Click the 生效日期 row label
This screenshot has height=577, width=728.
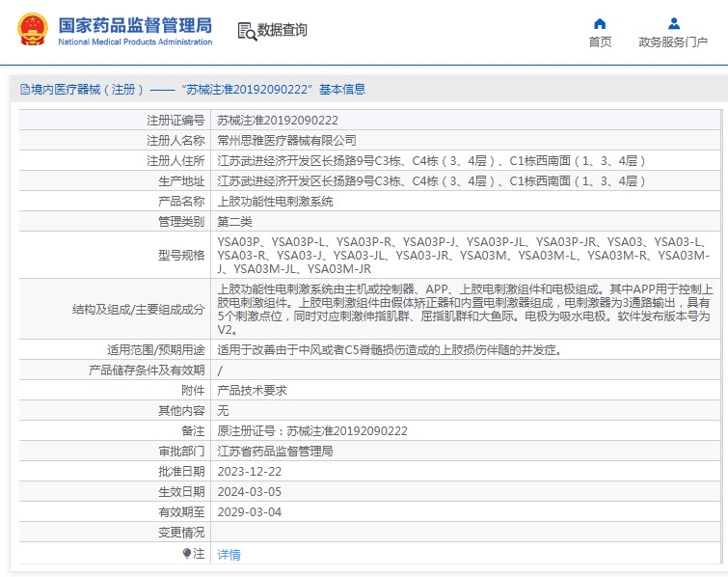tap(181, 491)
